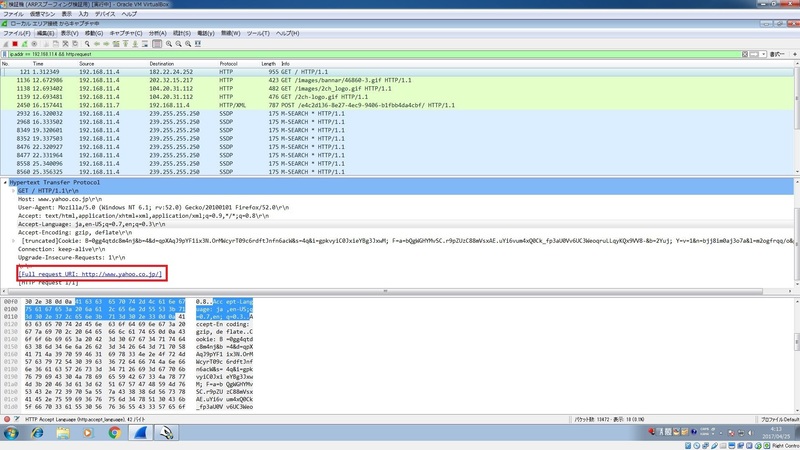This screenshot has height=450, width=800.
Task: Reset text to normal size
Action: [188, 44]
